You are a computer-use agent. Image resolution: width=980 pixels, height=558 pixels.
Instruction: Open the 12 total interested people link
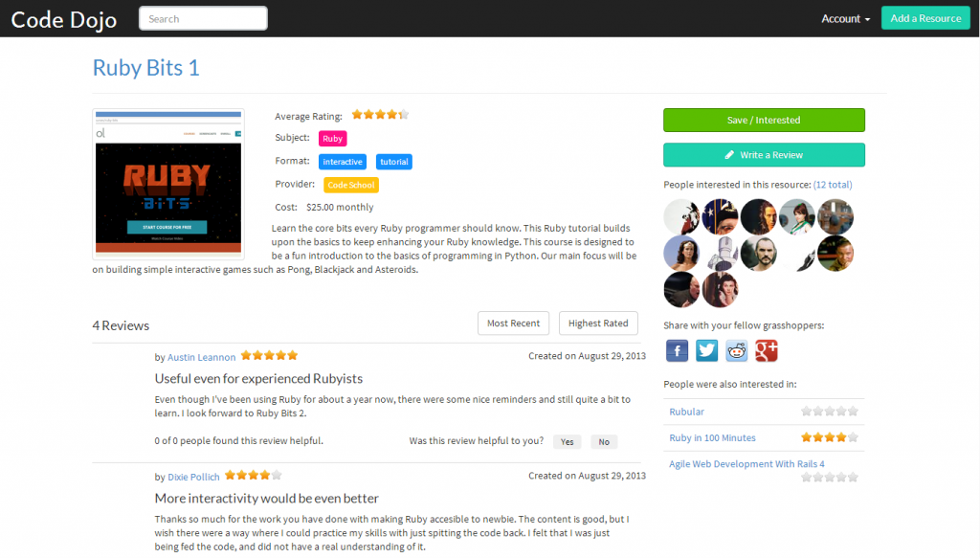833,185
